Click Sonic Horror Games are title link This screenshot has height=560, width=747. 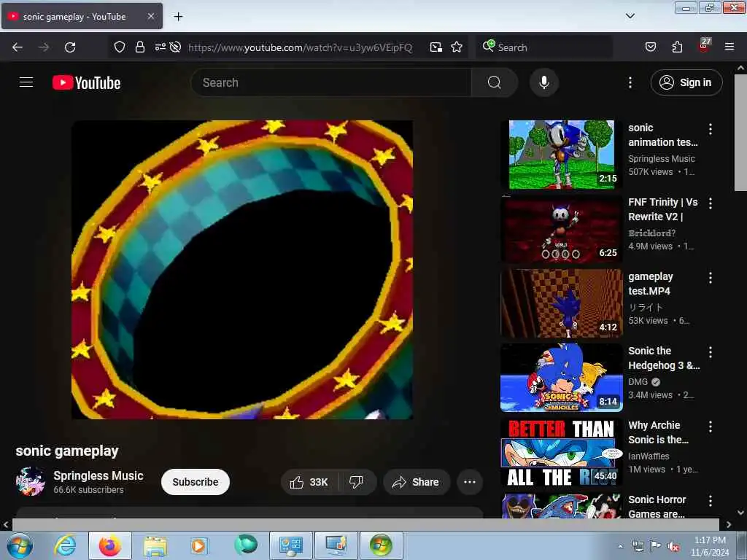pyautogui.click(x=657, y=507)
